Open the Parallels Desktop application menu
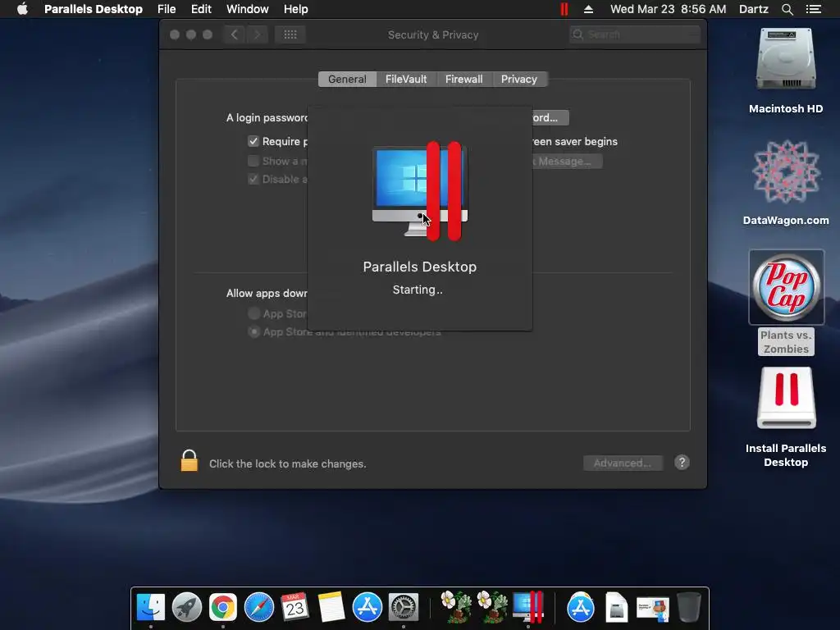The image size is (840, 630). click(x=94, y=9)
